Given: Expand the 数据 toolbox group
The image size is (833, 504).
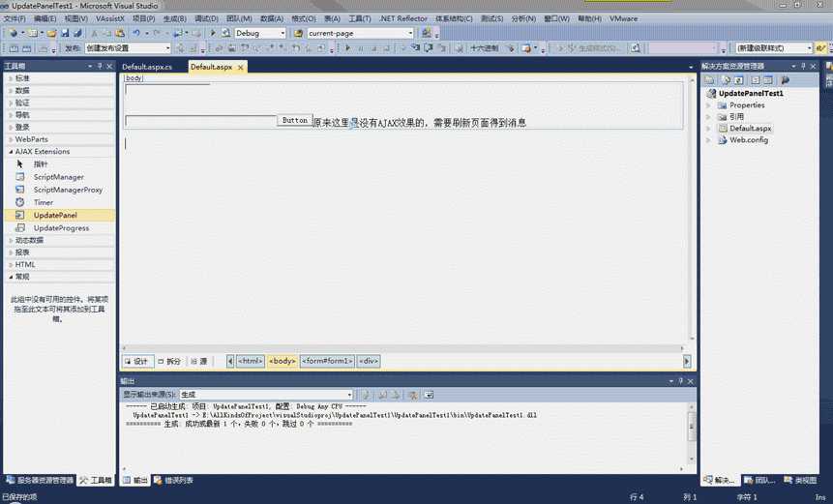Looking at the screenshot, I should point(11,90).
